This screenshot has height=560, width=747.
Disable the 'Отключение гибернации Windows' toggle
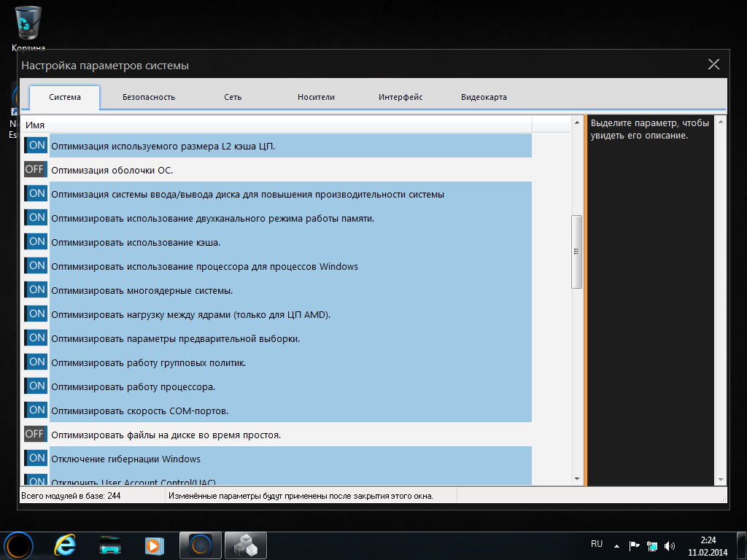click(35, 459)
